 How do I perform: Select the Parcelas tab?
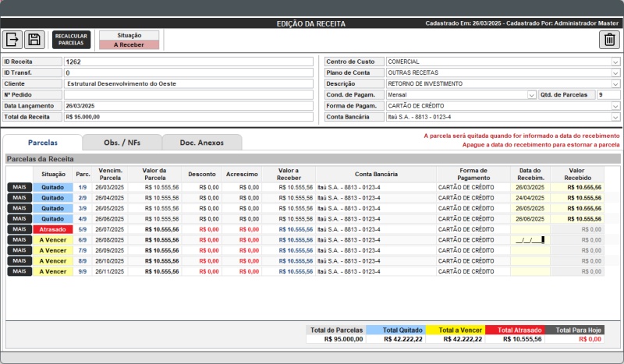pos(43,143)
